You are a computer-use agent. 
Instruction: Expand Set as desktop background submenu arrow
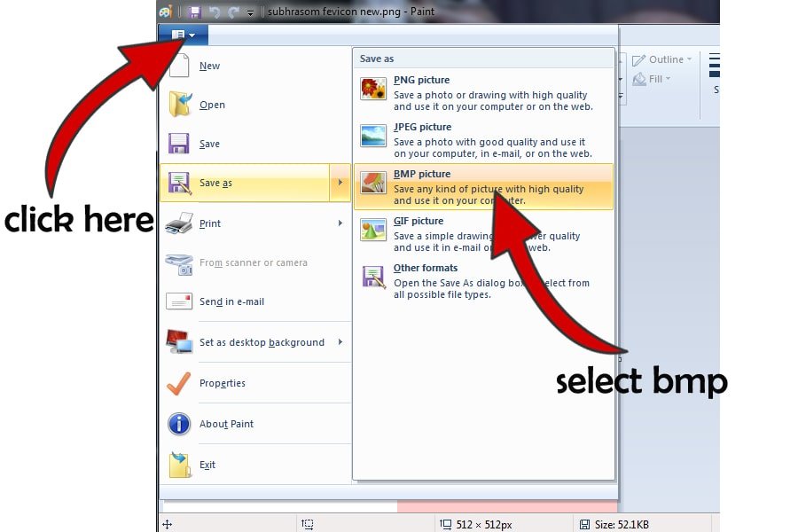point(340,342)
